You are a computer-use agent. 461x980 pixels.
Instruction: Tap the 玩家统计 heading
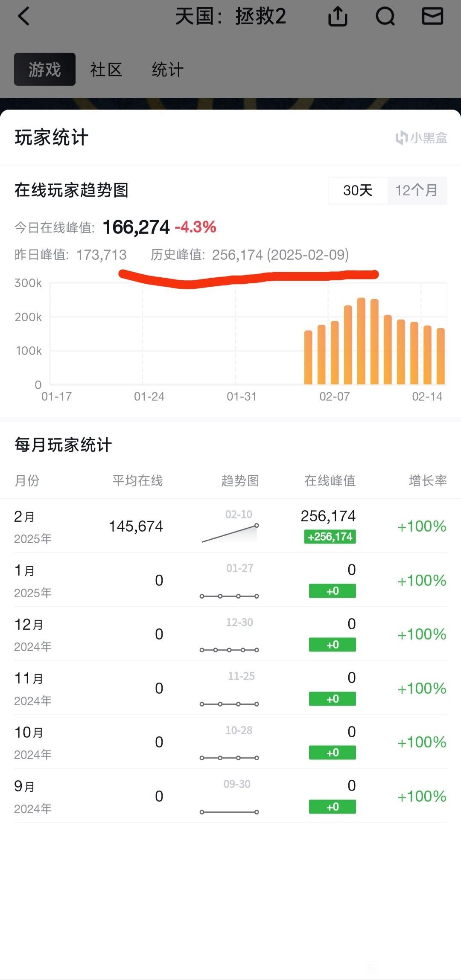(x=52, y=137)
